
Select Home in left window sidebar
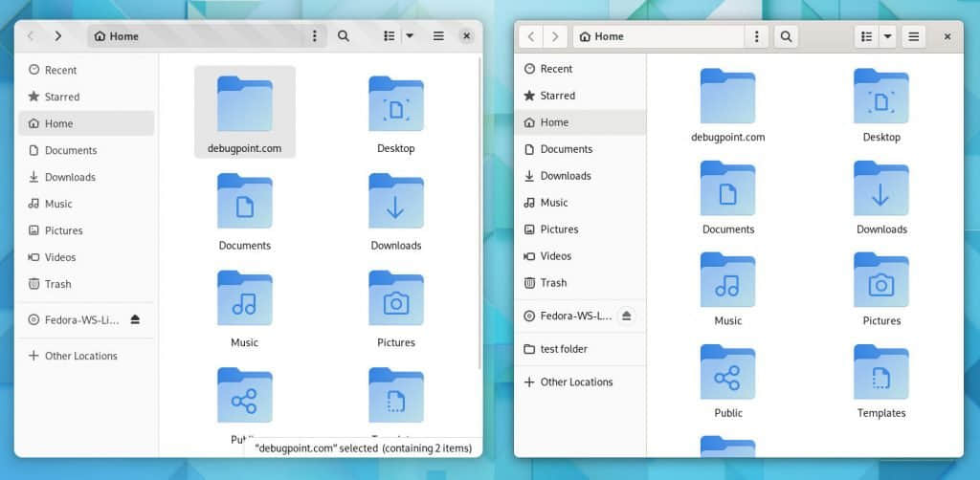86,123
